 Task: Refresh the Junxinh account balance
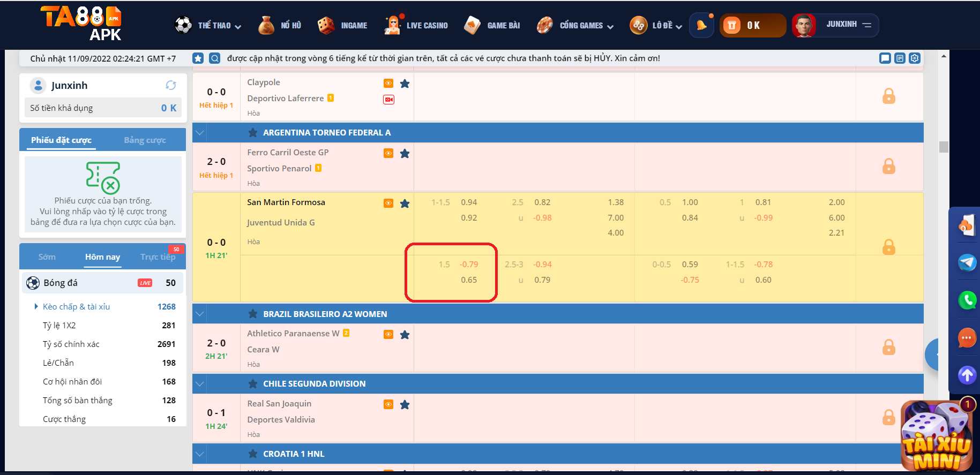170,85
